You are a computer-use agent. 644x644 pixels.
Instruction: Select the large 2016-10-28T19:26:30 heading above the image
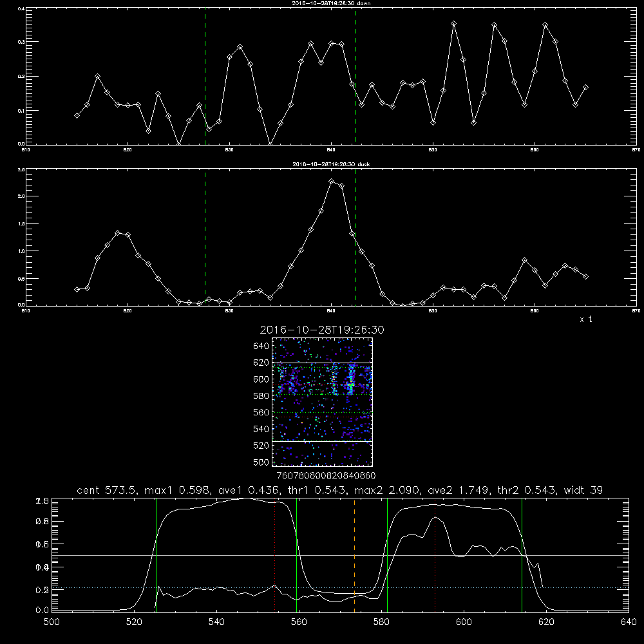322,330
